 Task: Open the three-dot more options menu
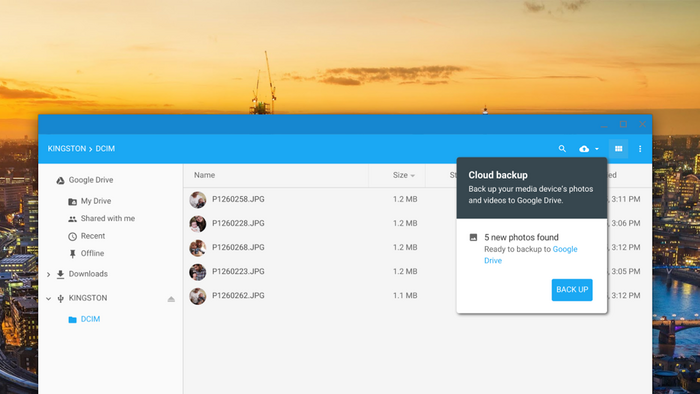(640, 149)
